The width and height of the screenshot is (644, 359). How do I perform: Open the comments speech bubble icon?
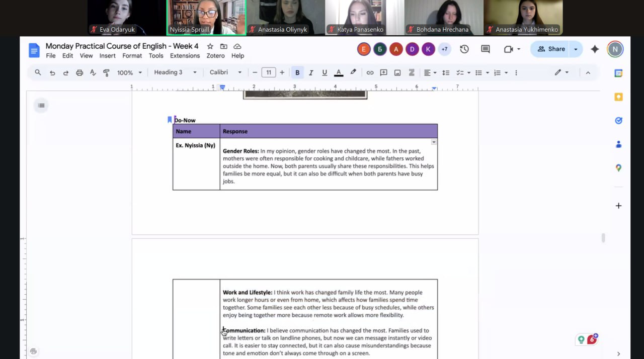pyautogui.click(x=486, y=49)
